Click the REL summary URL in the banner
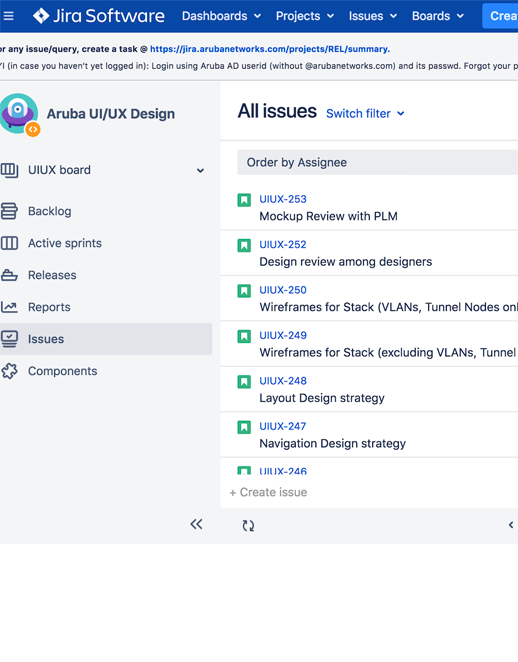This screenshot has width=518, height=662. tap(270, 49)
